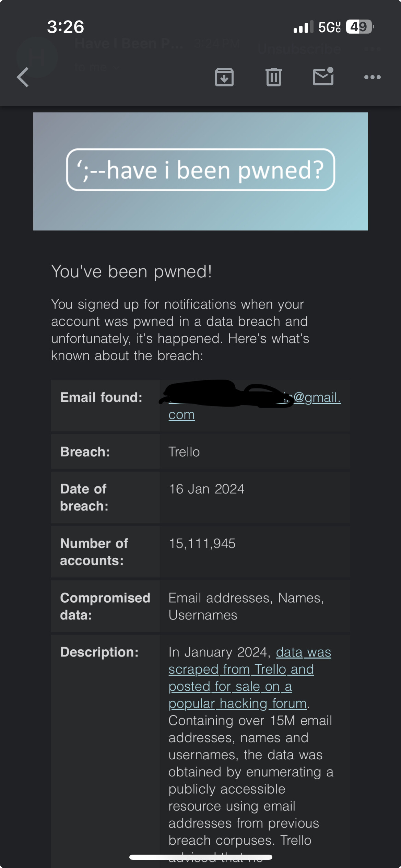Mark this email as unread

323,76
